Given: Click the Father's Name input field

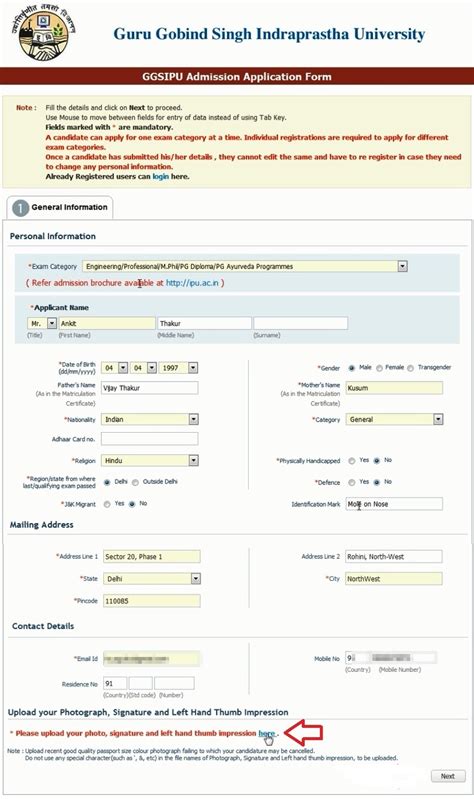Looking at the screenshot, I should tap(149, 388).
